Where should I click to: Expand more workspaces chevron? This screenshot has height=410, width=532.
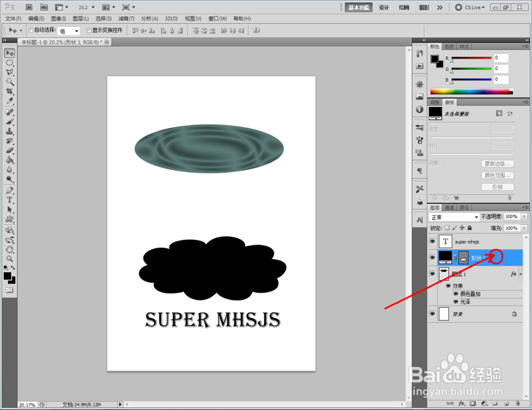coord(440,7)
